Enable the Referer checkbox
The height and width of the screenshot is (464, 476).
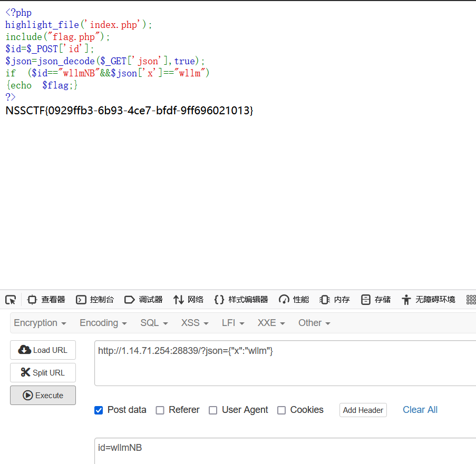[160, 410]
